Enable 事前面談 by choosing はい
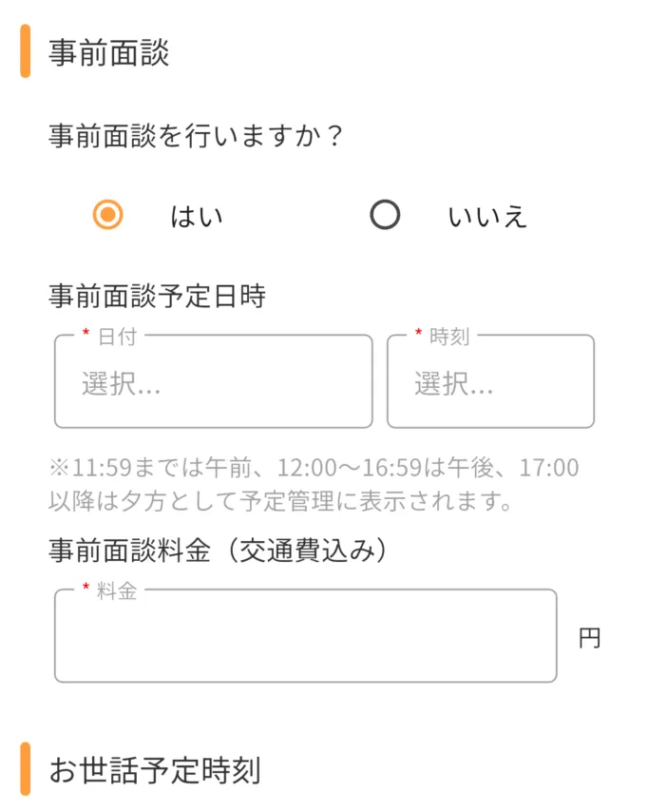The width and height of the screenshot is (648, 812). (107, 216)
